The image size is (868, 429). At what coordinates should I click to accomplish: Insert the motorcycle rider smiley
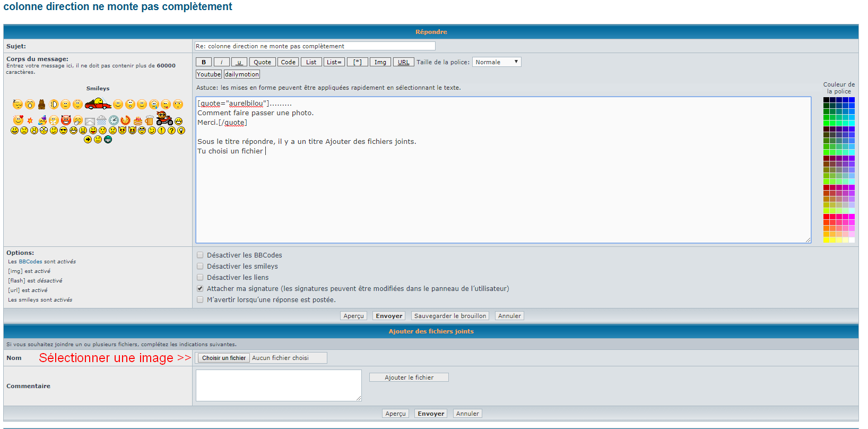click(164, 118)
